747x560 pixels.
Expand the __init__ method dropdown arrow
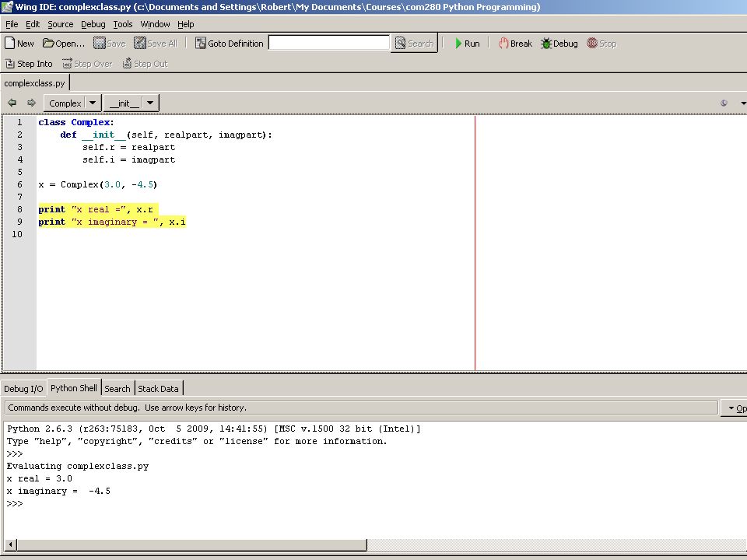click(150, 103)
